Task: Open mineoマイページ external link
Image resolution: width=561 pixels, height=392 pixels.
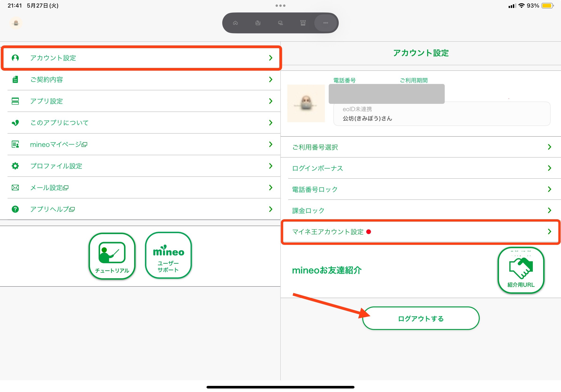Action: 141,145
